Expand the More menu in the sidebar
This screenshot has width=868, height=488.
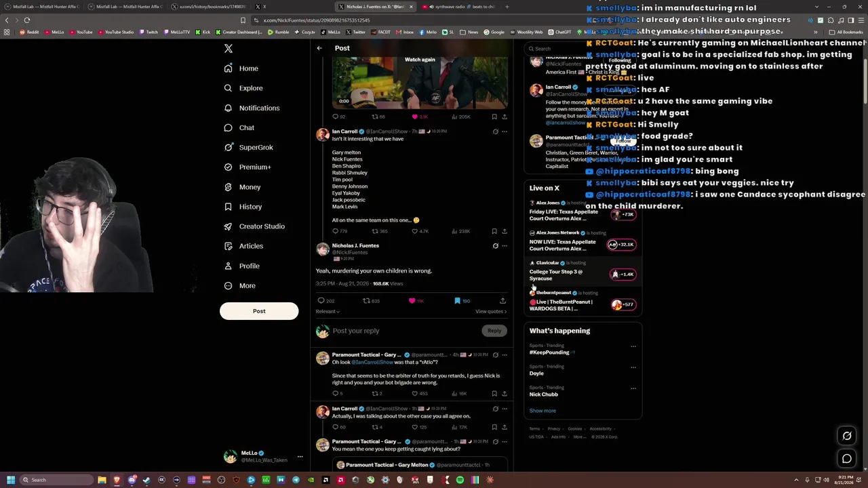coord(239,286)
